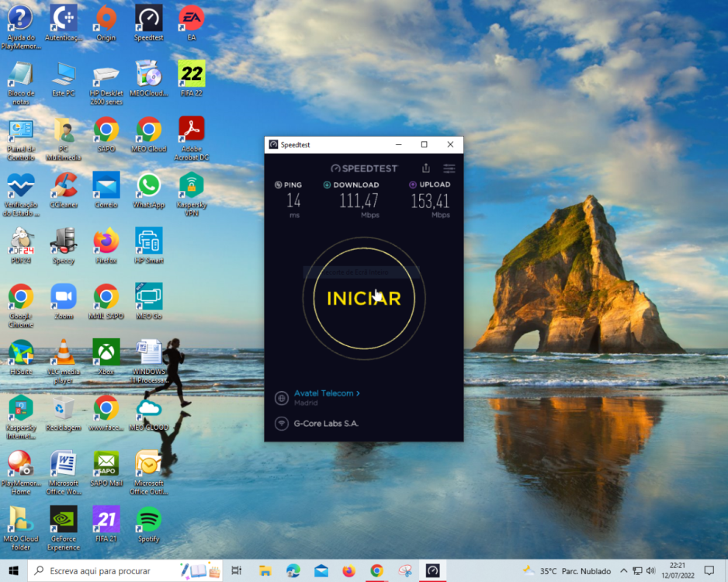
Task: Select the Bloco de notas icon
Action: [x=21, y=82]
